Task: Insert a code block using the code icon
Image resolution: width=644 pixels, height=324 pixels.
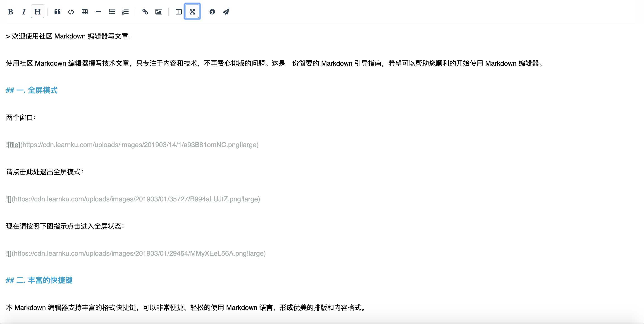Action: pyautogui.click(x=71, y=12)
